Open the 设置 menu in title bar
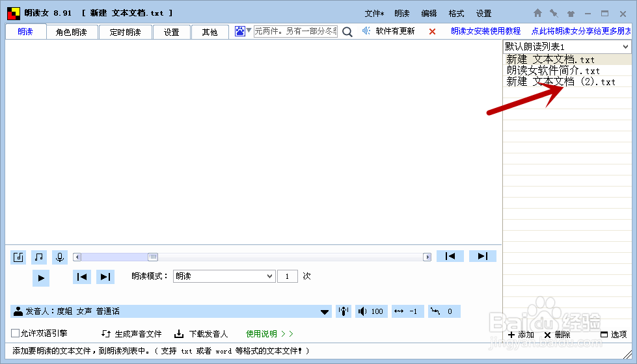 click(x=484, y=14)
